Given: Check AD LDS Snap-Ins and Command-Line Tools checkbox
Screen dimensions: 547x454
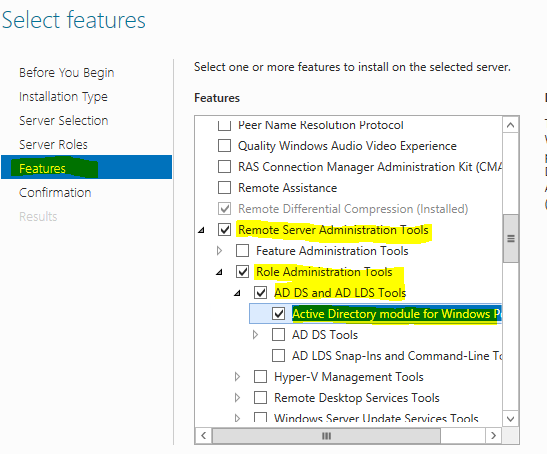Looking at the screenshot, I should (x=278, y=355).
